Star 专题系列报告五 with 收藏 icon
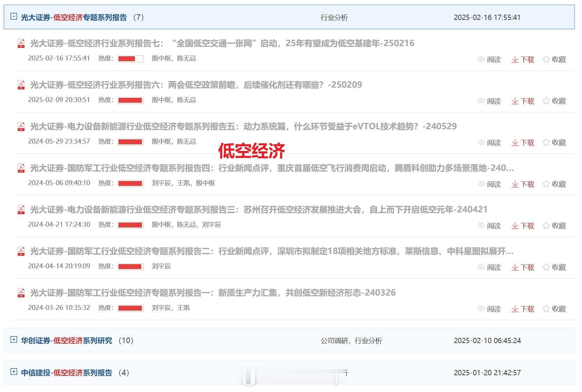Image resolution: width=582 pixels, height=392 pixels. 546,143
